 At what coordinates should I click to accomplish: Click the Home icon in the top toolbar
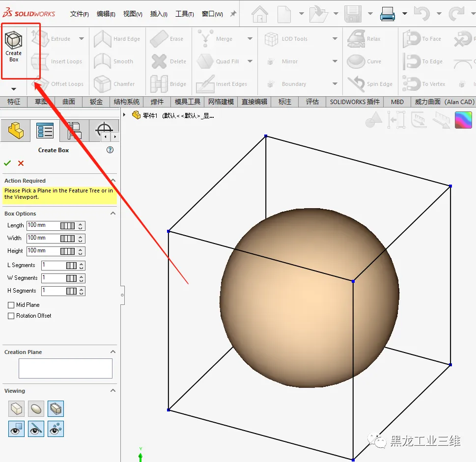click(x=260, y=14)
